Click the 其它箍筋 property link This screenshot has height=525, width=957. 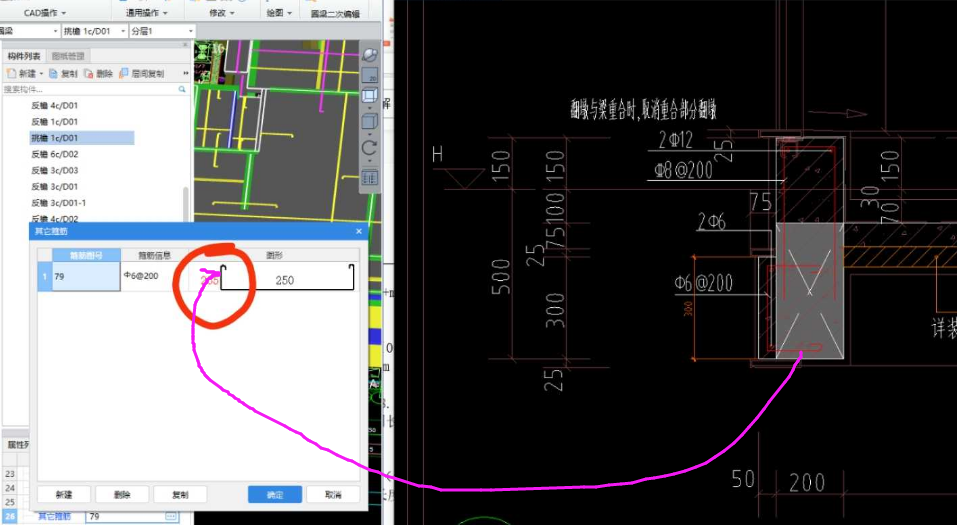point(54,516)
